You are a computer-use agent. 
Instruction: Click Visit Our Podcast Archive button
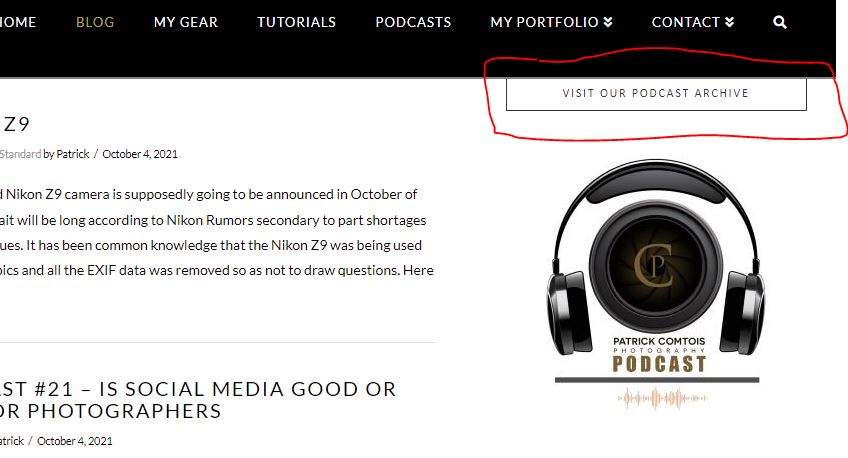coord(656,93)
